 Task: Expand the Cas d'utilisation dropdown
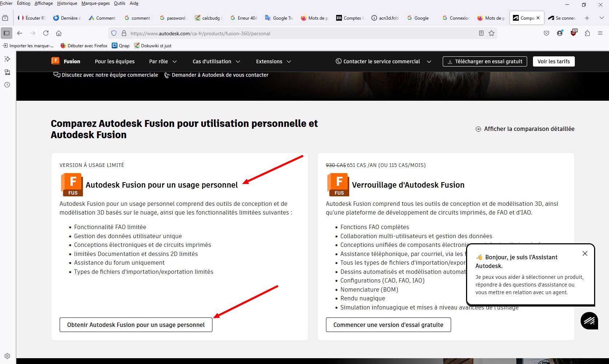pyautogui.click(x=216, y=61)
